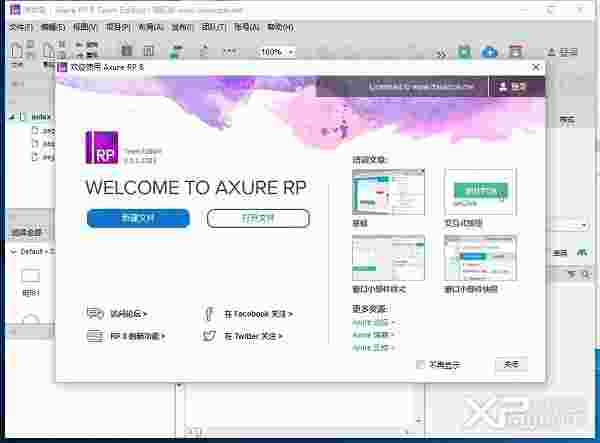Open the File menu (first item) in the menu bar
The image size is (600, 443).
coord(21,28)
